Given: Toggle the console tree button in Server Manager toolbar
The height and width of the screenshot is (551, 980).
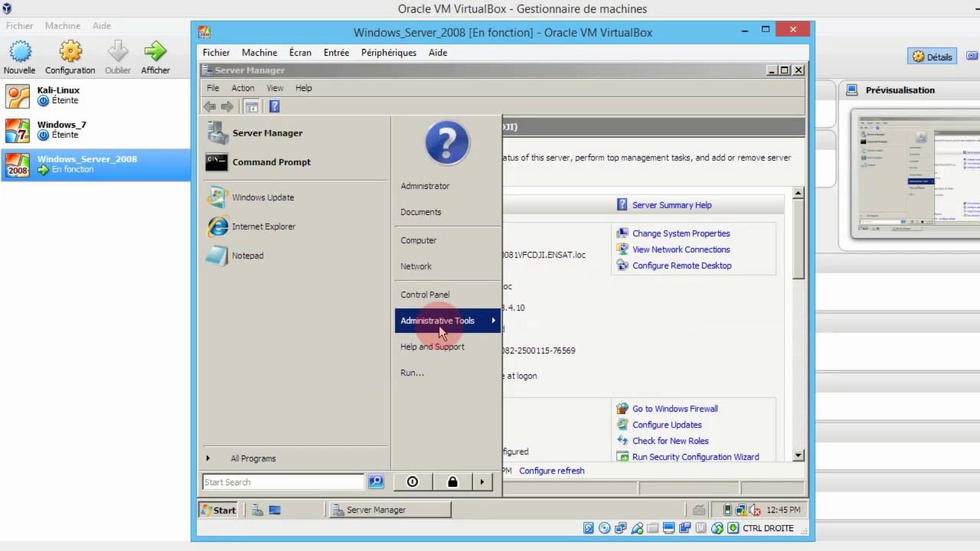Looking at the screenshot, I should pos(251,106).
